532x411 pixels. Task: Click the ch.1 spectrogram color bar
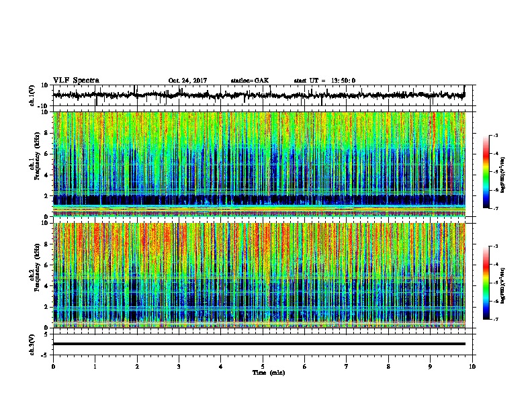tap(486, 172)
